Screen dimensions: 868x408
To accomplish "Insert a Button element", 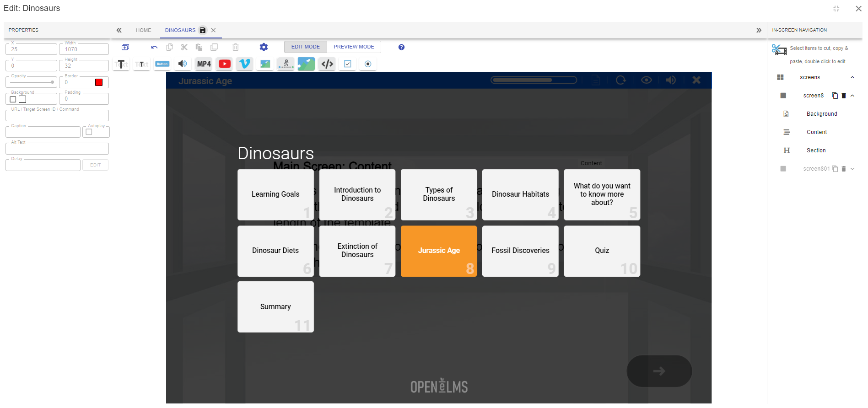I will pos(162,64).
